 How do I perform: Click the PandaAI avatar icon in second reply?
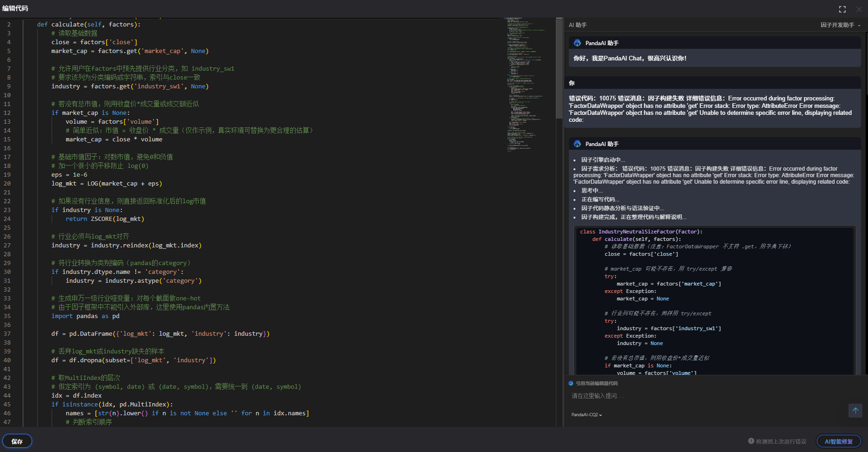[x=577, y=144]
